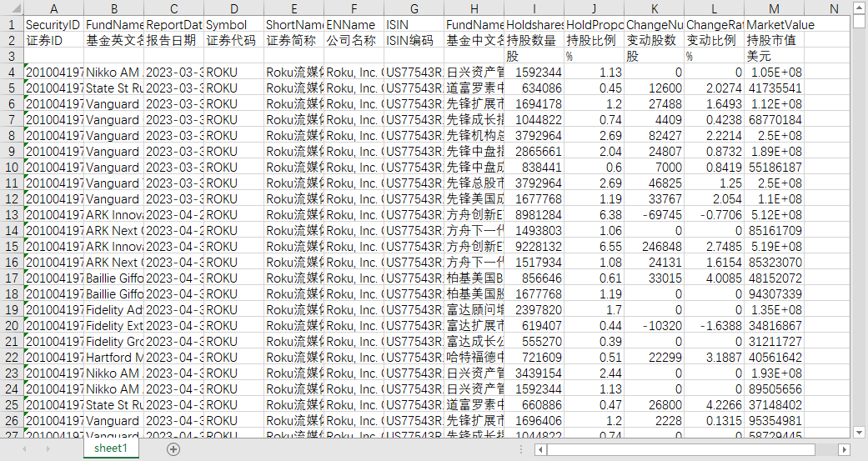Click the MarketValue cell 55186187
Viewport: 868px width, 461px height.
click(775, 167)
